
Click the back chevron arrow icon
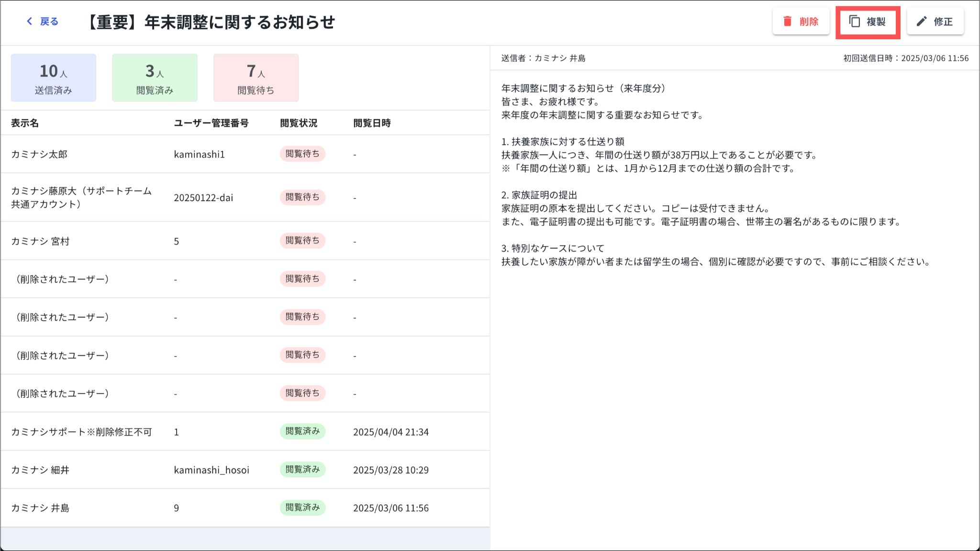tap(30, 22)
